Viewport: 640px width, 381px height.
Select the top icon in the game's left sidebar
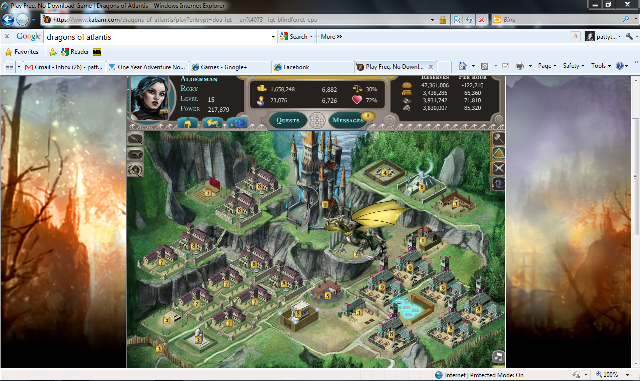[x=135, y=139]
